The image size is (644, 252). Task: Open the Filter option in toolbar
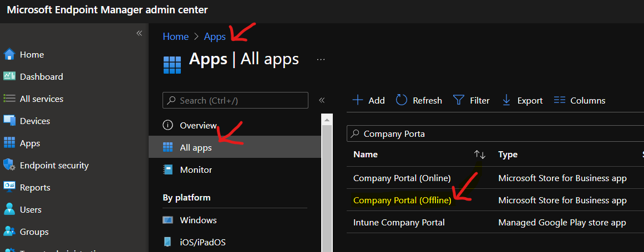[471, 100]
